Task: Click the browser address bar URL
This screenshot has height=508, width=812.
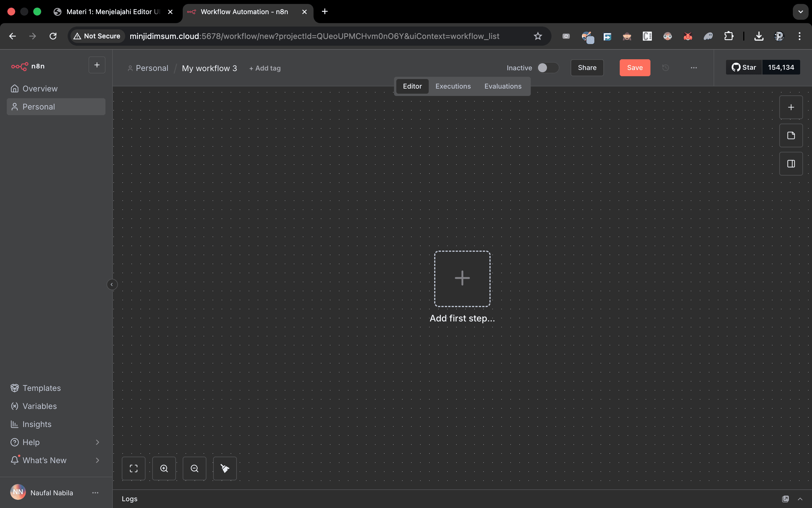Action: (x=314, y=36)
